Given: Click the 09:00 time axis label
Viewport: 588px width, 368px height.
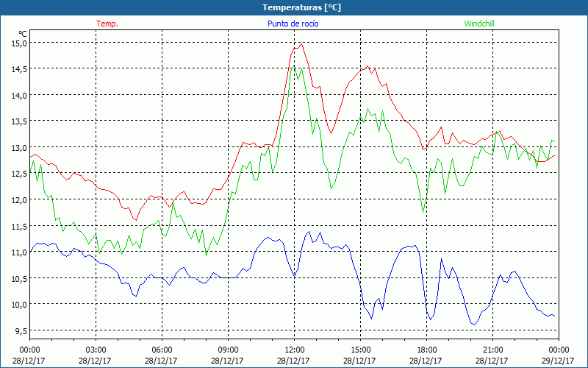Looking at the screenshot, I should point(228,350).
